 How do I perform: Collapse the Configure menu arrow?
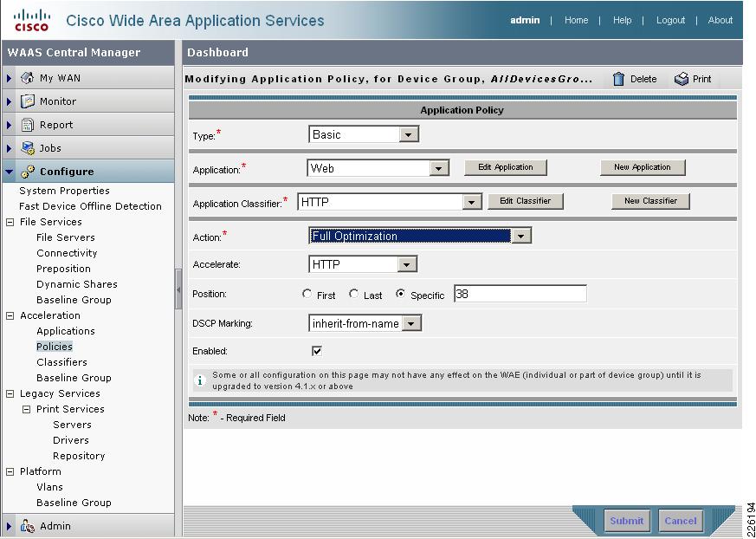(x=10, y=172)
